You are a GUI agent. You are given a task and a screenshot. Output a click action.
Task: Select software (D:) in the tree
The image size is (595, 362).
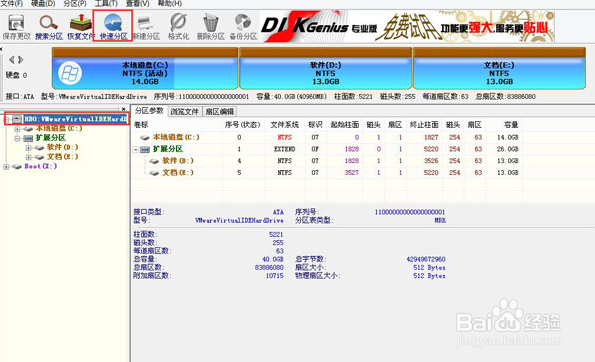click(62, 147)
